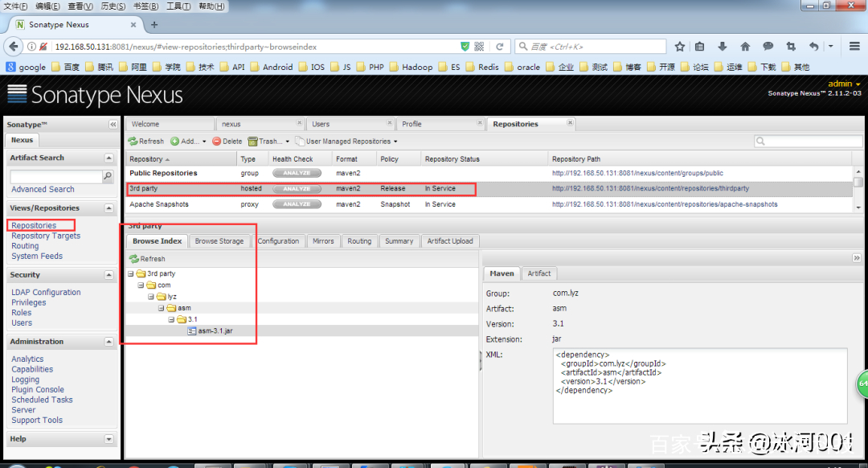Open the Add repository dropdown
The height and width of the screenshot is (468, 868).
188,142
